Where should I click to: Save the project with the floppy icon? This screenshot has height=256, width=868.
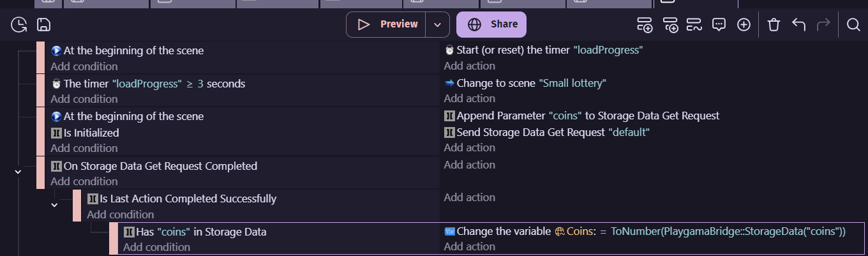coord(43,25)
